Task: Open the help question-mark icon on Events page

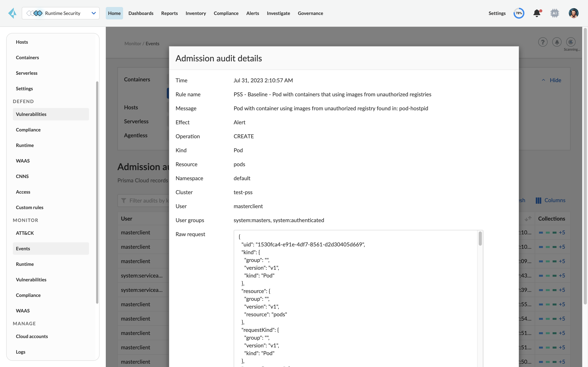Action: pyautogui.click(x=542, y=42)
